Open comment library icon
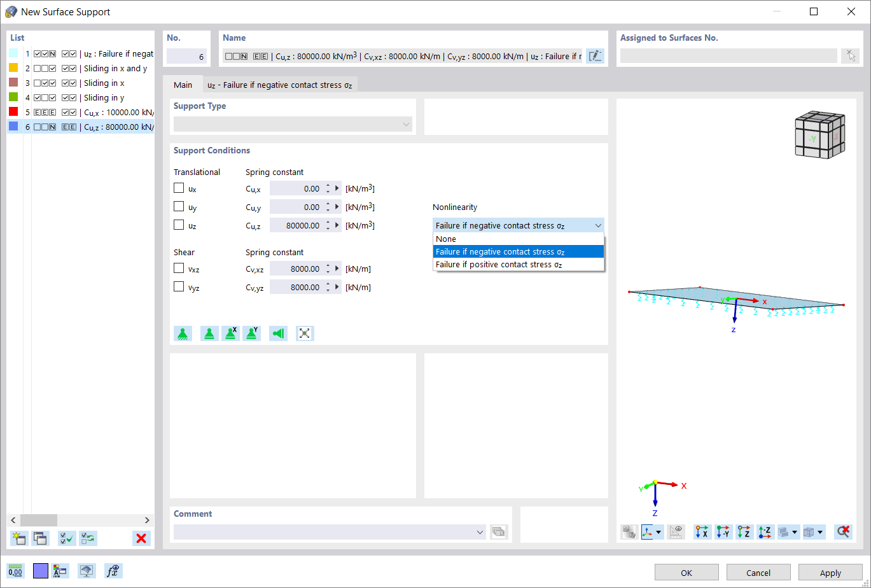Screen dimensions: 871x588 click(499, 532)
